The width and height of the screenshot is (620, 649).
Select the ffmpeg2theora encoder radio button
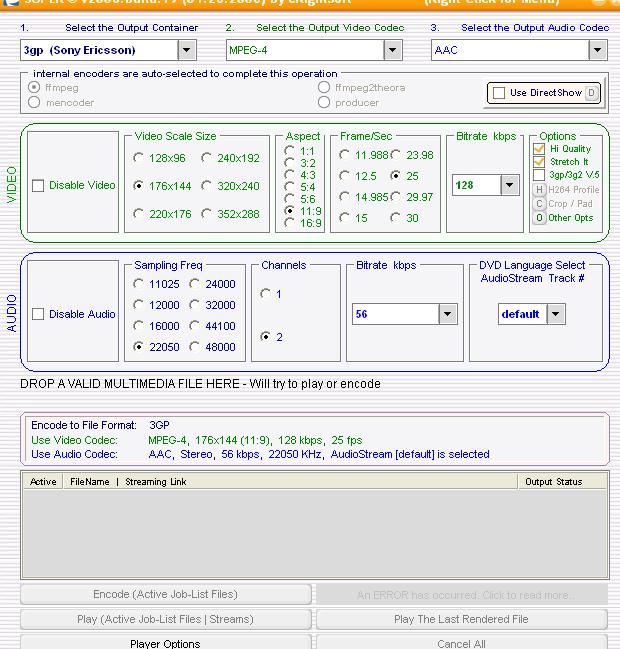point(324,87)
